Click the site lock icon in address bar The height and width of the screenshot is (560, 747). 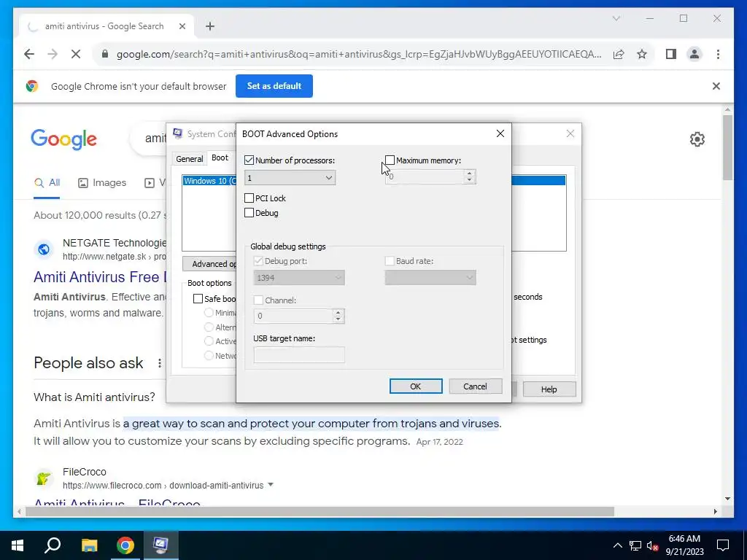105,54
